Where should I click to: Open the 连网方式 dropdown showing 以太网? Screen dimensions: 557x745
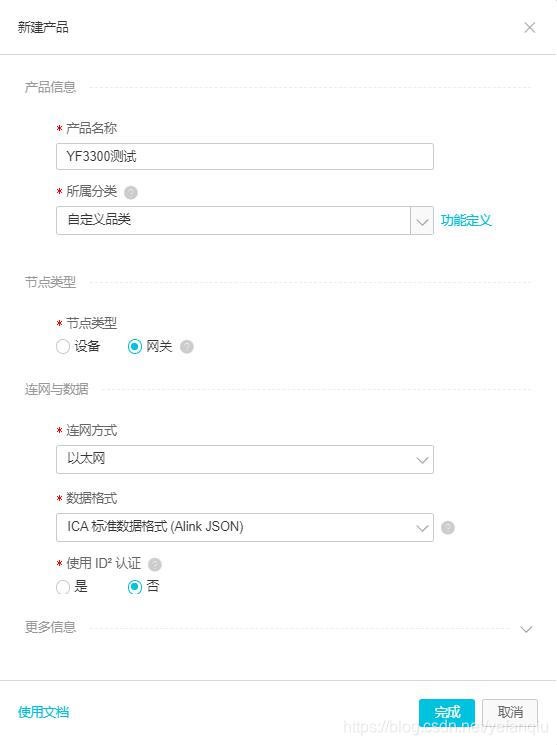click(x=245, y=459)
